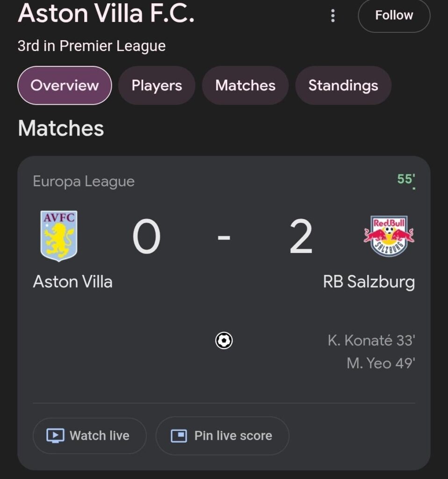Click the Aston Villa club crest

(59, 235)
